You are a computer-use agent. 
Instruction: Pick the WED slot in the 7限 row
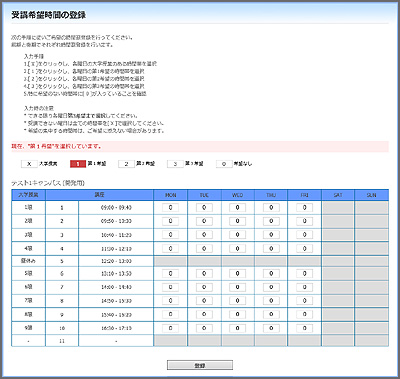tap(237, 301)
